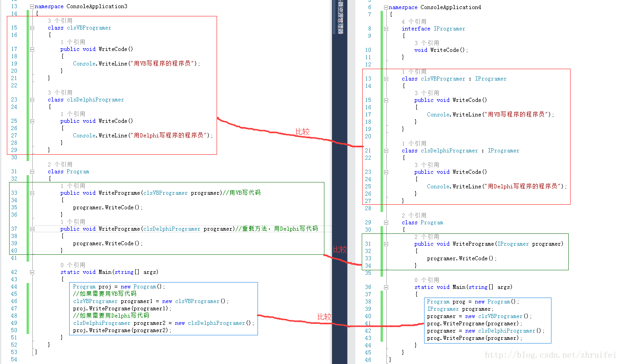Collapse WriteCode method at right line 15

386,100
